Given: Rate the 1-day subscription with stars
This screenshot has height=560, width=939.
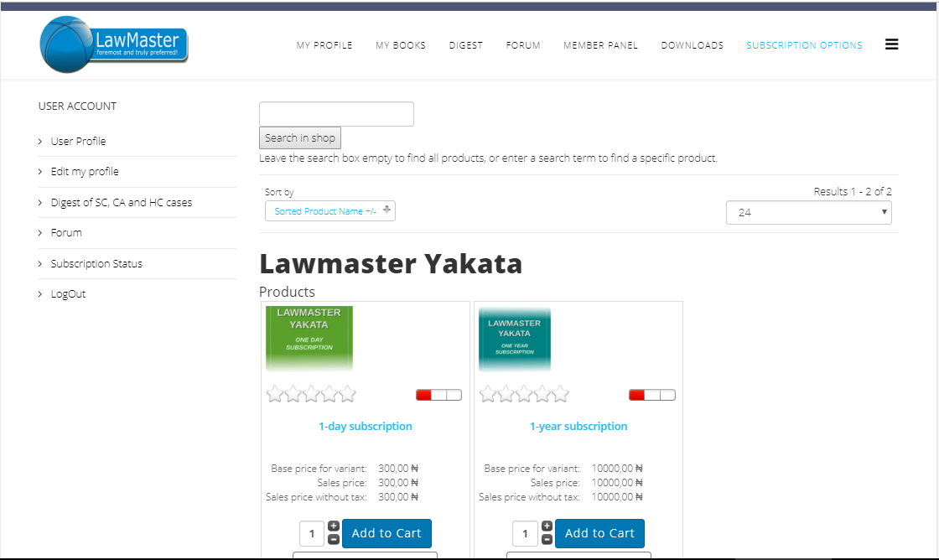Looking at the screenshot, I should pyautogui.click(x=311, y=394).
